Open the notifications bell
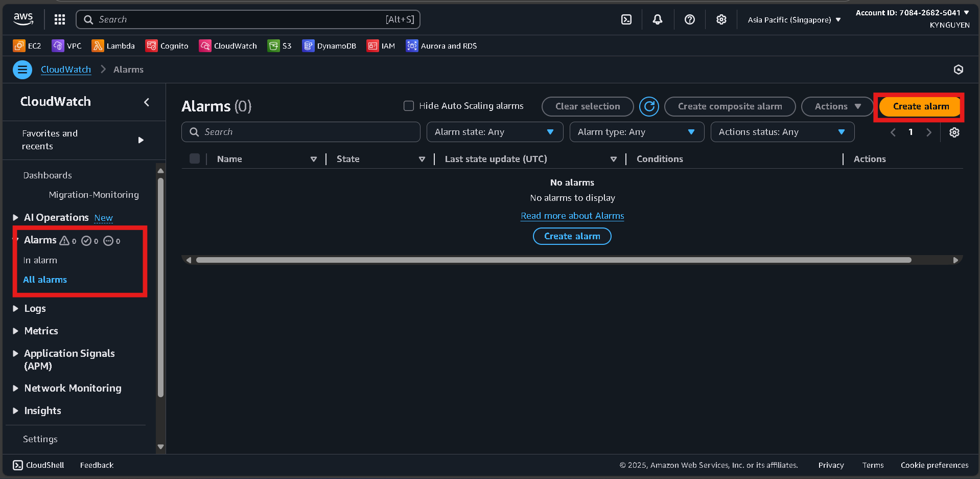 (657, 19)
